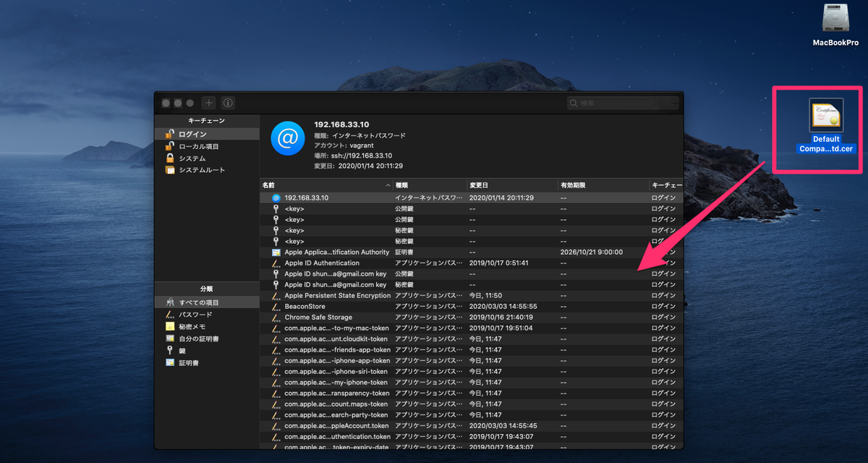The image size is (868, 463).
Task: Select com.apple.ac...-my-iphone-token row
Action: tap(472, 382)
